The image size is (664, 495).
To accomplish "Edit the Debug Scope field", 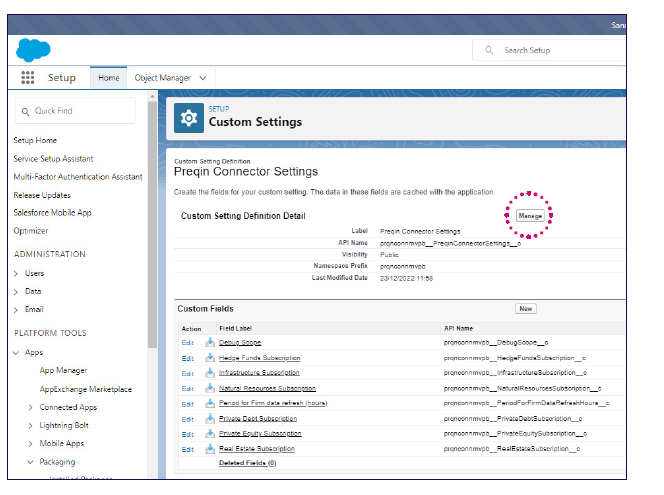I will coord(188,343).
